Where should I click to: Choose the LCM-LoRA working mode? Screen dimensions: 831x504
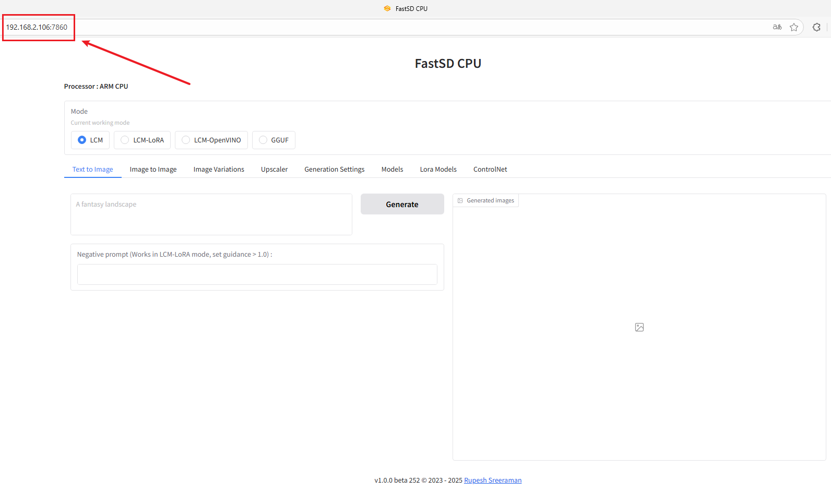pos(125,140)
